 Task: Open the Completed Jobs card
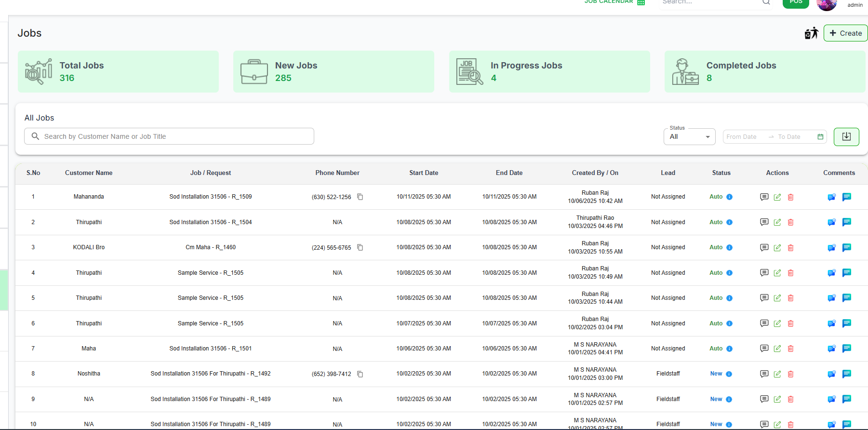(x=765, y=71)
